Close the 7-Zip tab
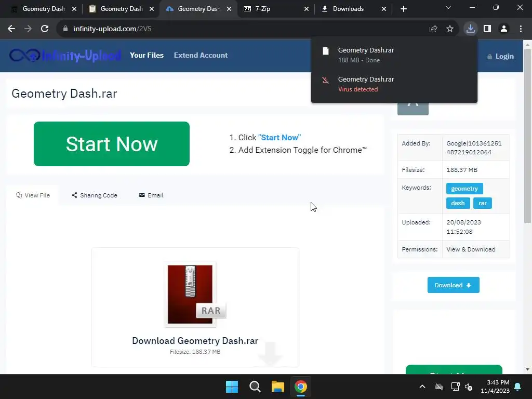The width and height of the screenshot is (532, 399). point(307,9)
